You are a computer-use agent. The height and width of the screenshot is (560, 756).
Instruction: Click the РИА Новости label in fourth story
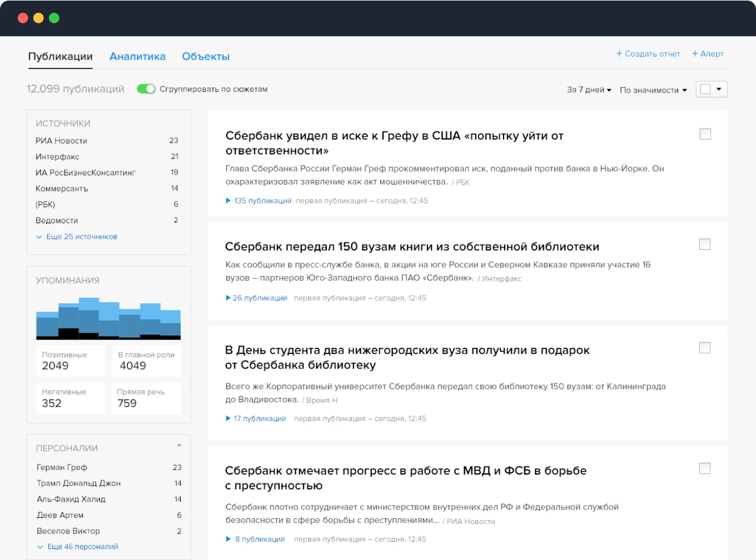coord(471,521)
